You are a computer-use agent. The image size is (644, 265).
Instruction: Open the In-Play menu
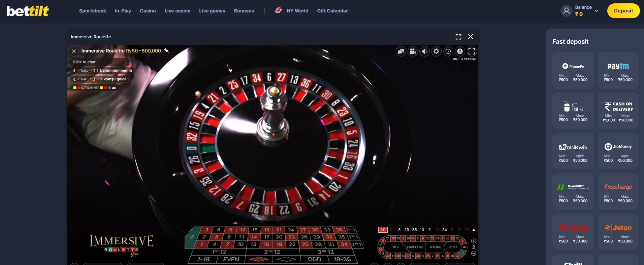pos(123,11)
